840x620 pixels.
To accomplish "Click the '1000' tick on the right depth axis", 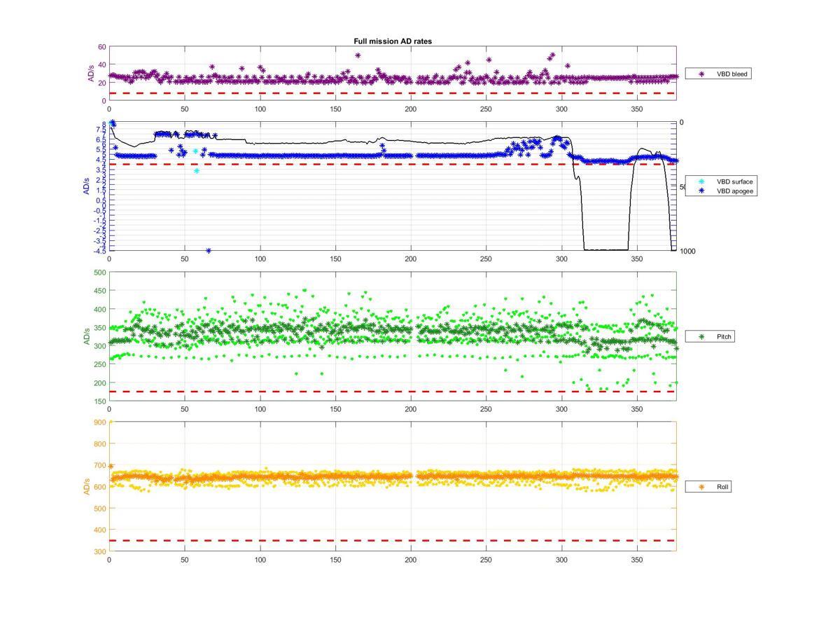I will (x=687, y=251).
